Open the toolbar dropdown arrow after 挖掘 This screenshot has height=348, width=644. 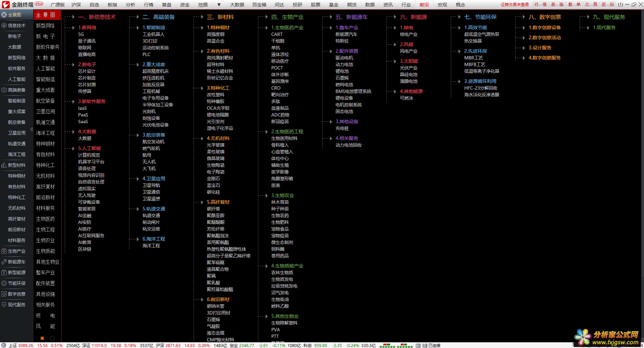(219, 5)
